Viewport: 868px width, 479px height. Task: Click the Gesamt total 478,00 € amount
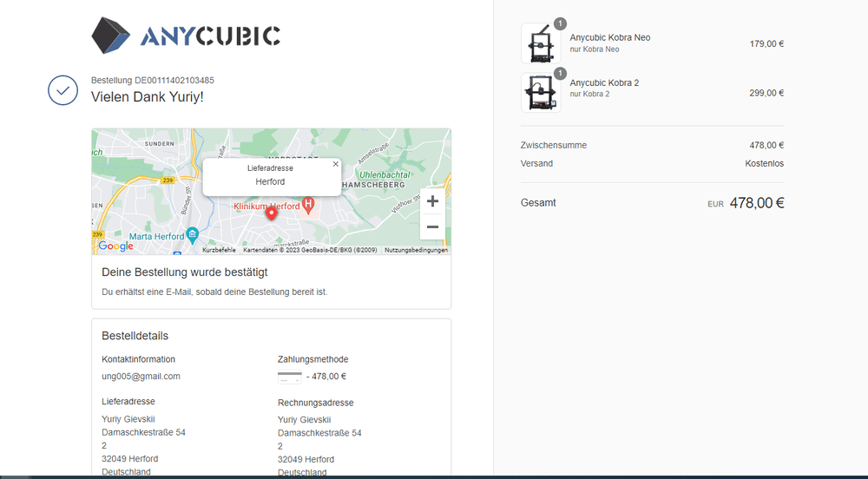point(756,203)
